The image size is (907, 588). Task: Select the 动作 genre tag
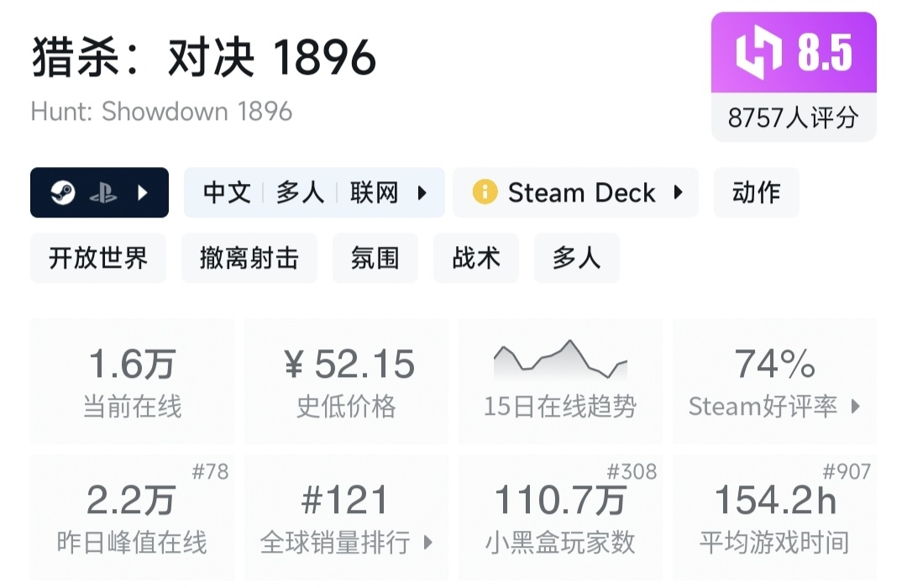(756, 193)
